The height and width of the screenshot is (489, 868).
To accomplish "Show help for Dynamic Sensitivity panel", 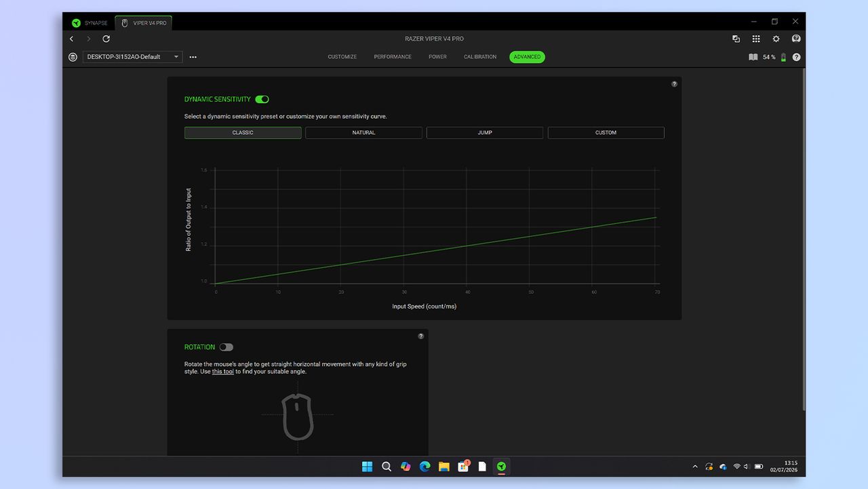I will tap(674, 84).
